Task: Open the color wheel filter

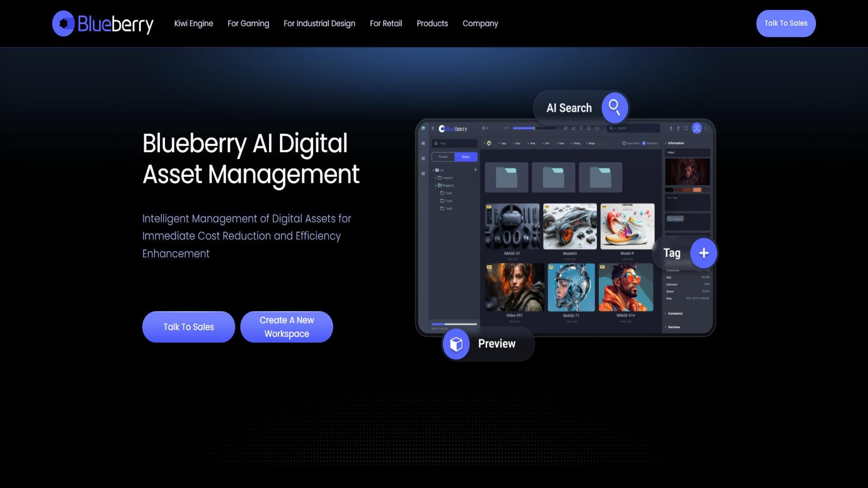Action: pos(489,143)
